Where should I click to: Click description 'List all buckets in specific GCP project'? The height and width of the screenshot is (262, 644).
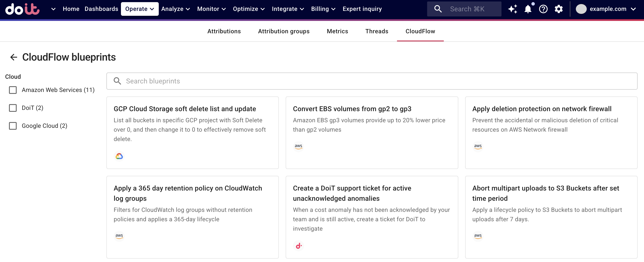(190, 130)
